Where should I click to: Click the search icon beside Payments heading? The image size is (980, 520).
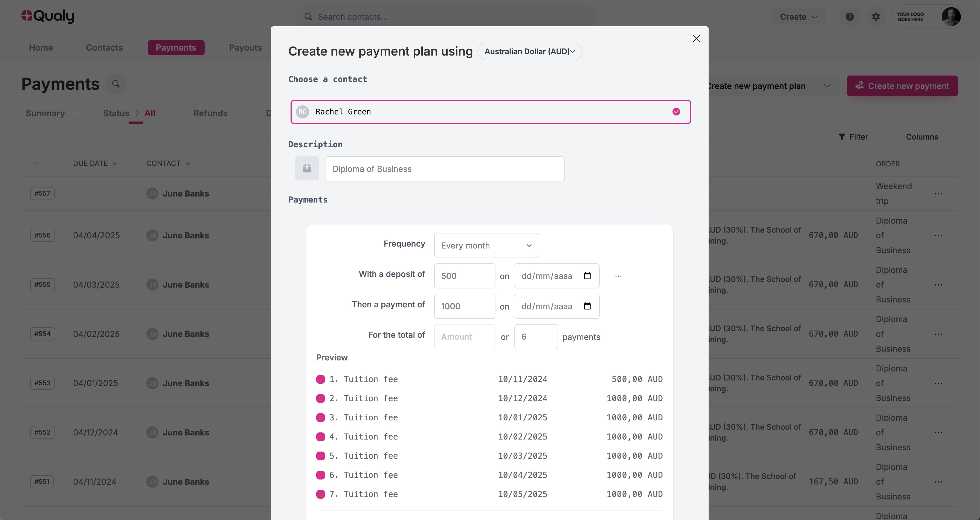tap(116, 84)
